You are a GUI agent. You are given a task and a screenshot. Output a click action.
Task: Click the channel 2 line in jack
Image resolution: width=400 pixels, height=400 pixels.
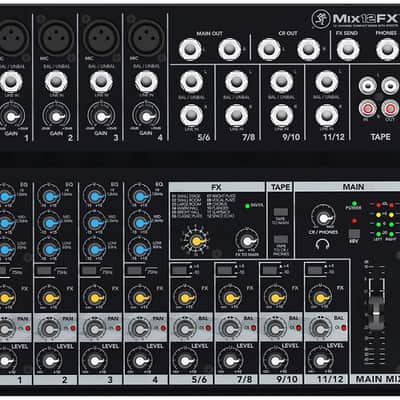[x=56, y=82]
